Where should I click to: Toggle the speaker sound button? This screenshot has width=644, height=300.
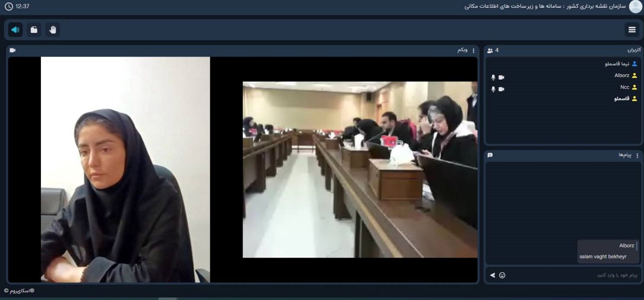tap(16, 30)
